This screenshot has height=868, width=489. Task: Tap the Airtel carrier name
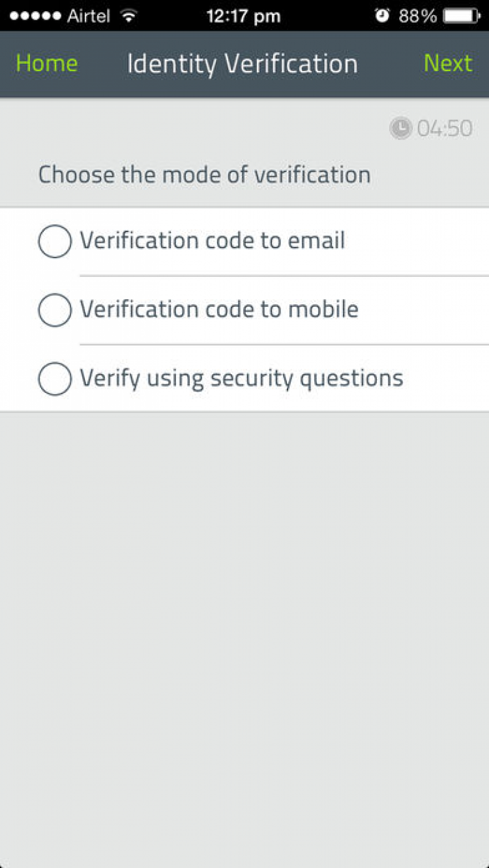[90, 16]
